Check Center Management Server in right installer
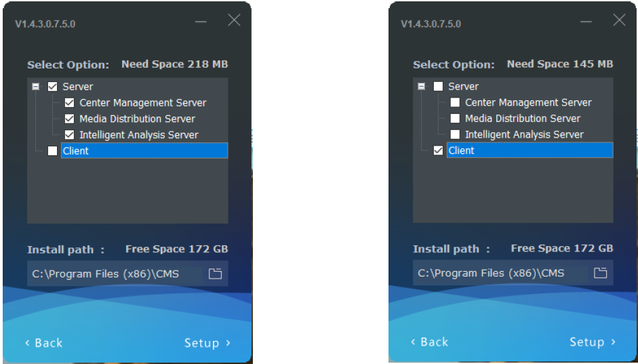Viewport: 638px width, 364px height. click(x=455, y=102)
